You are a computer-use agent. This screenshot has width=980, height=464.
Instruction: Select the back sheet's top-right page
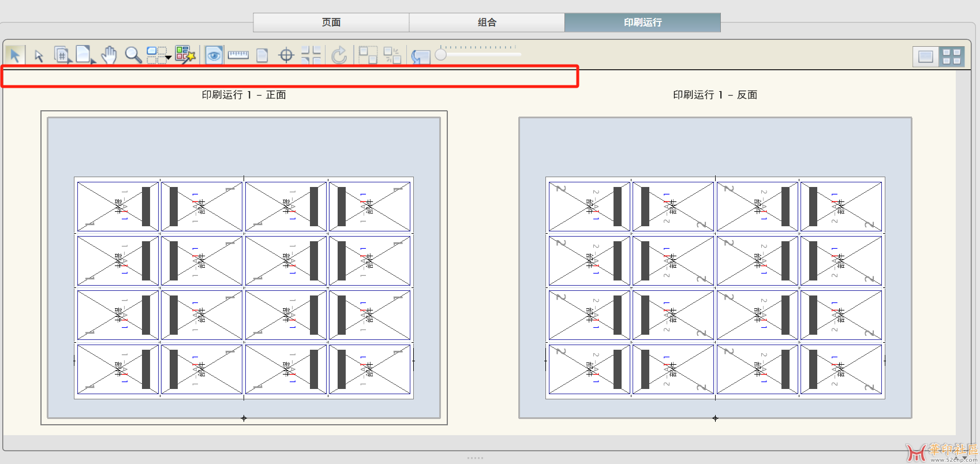pyautogui.click(x=841, y=207)
